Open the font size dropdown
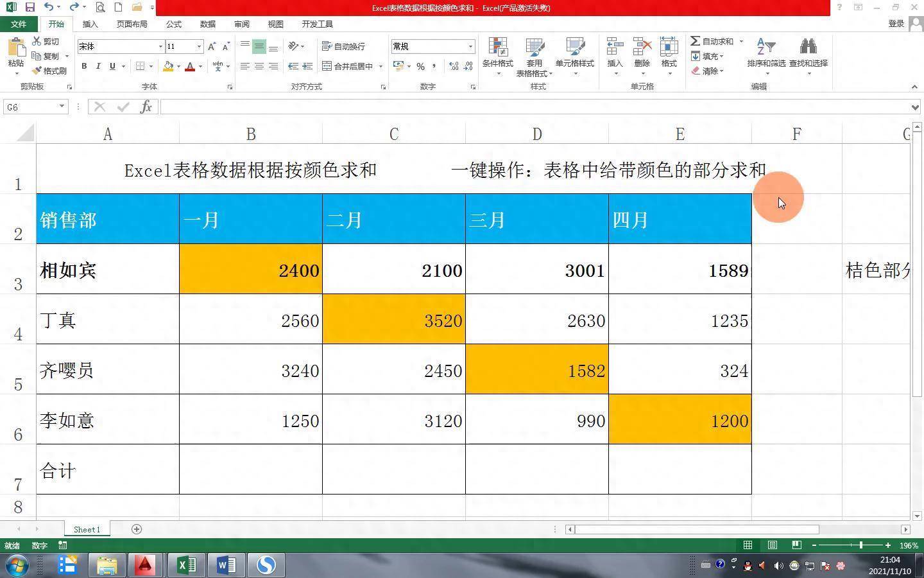924x578 pixels. (199, 46)
